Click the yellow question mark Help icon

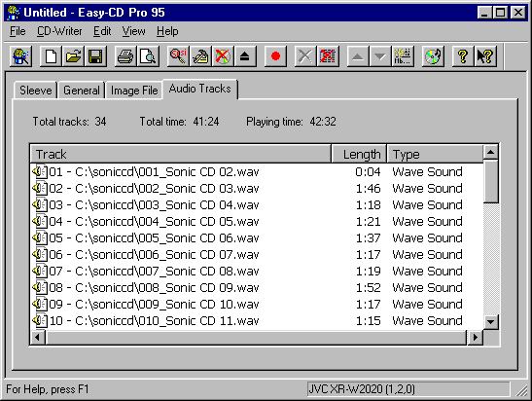point(463,56)
